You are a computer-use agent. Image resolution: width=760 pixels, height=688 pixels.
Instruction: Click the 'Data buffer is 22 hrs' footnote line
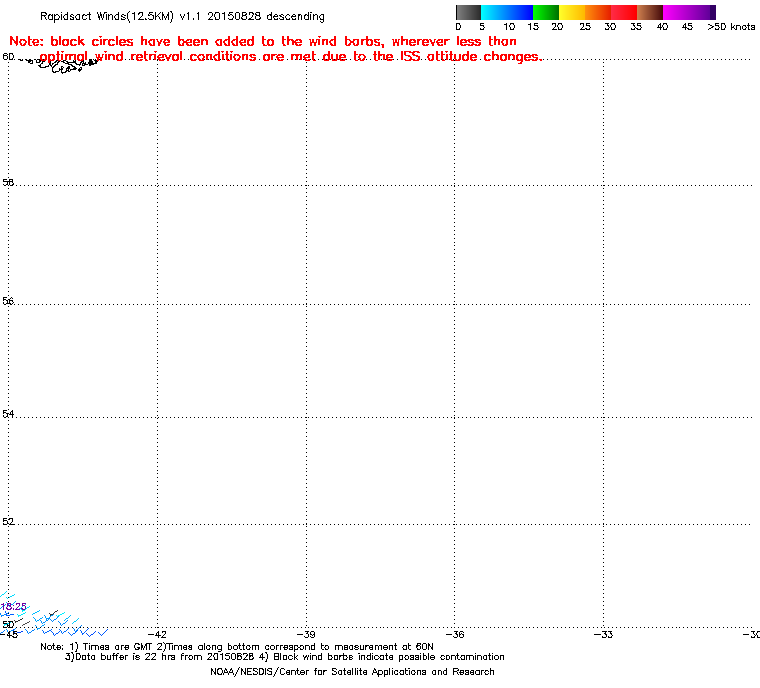(x=285, y=657)
